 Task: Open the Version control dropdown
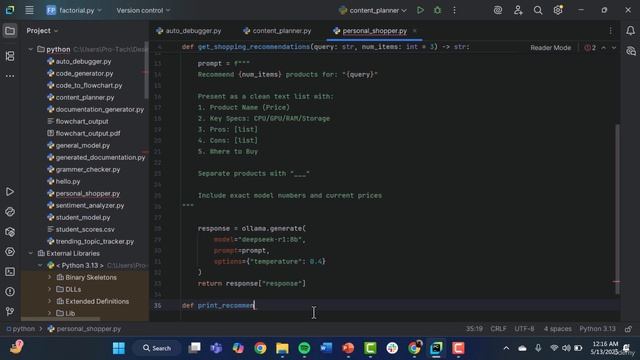143,10
